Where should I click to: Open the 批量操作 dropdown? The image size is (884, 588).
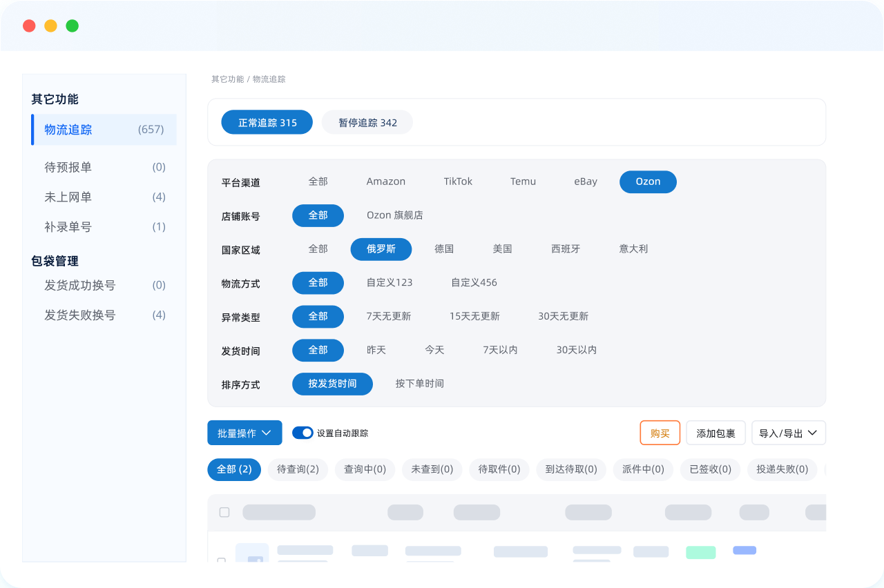coord(244,433)
